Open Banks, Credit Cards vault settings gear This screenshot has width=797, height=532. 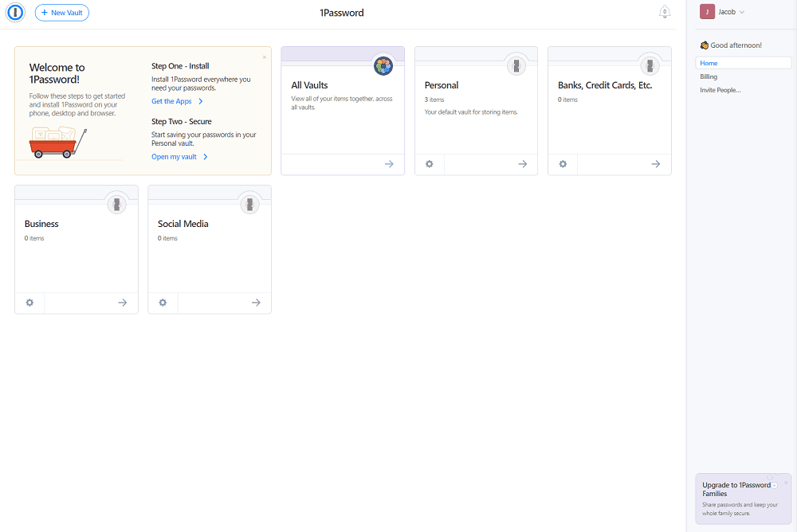pyautogui.click(x=563, y=164)
